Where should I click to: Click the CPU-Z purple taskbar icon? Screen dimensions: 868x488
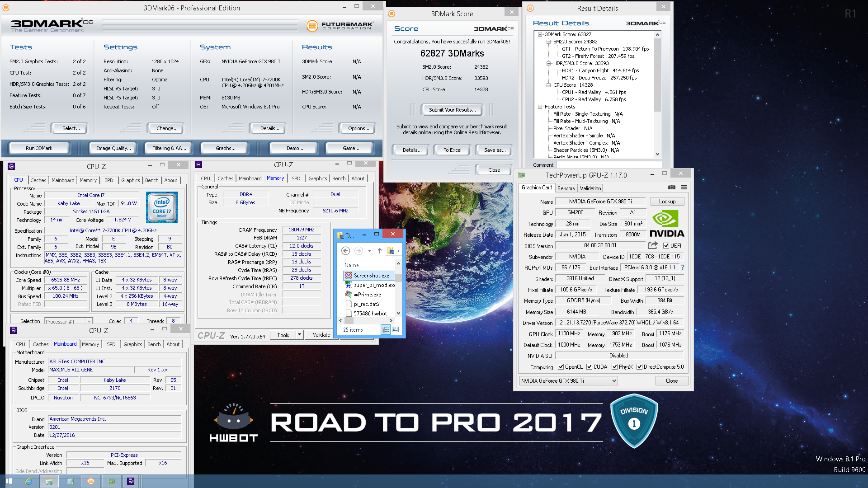pos(131,481)
